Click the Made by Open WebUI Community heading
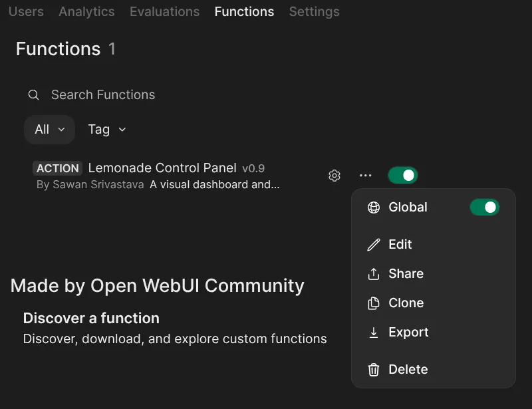The height and width of the screenshot is (409, 532). [x=158, y=285]
